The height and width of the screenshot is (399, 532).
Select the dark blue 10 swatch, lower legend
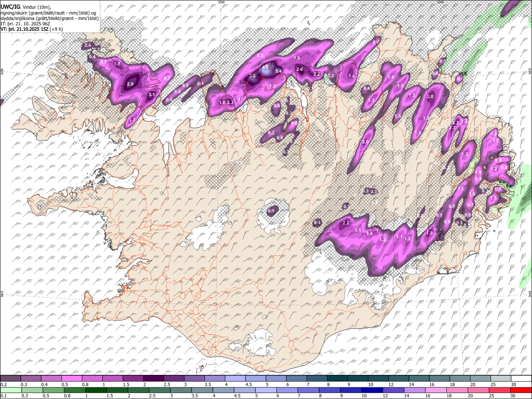(x=372, y=390)
